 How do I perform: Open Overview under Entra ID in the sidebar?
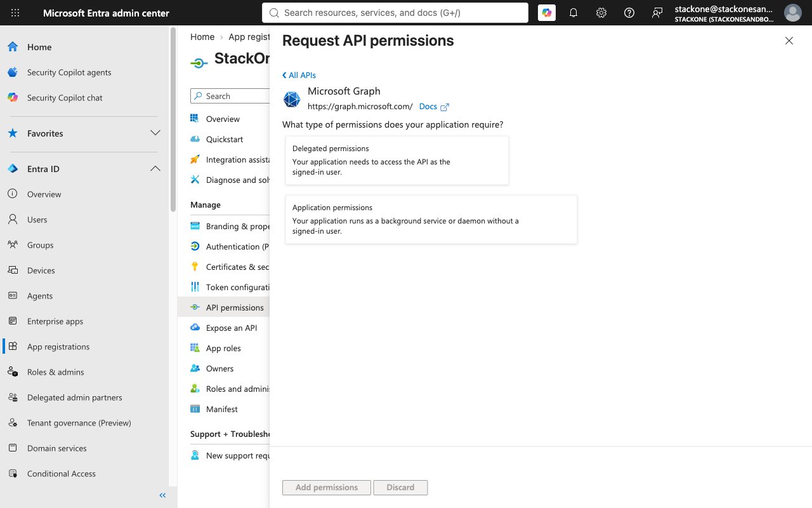(44, 194)
